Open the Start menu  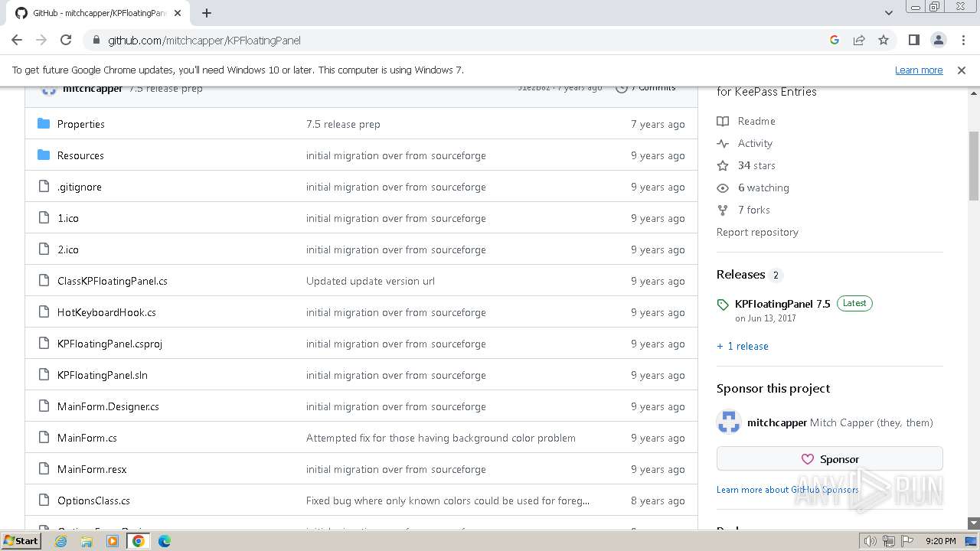pos(21,541)
